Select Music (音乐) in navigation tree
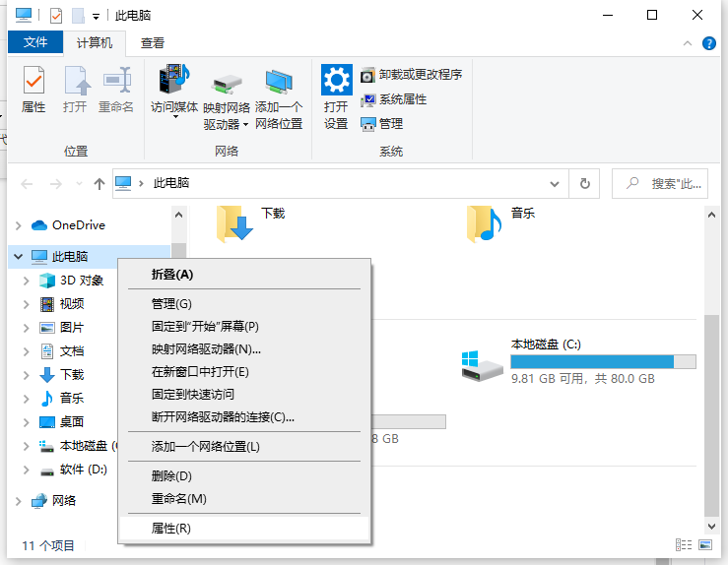Viewport: 728px width, 565px height. click(62, 398)
